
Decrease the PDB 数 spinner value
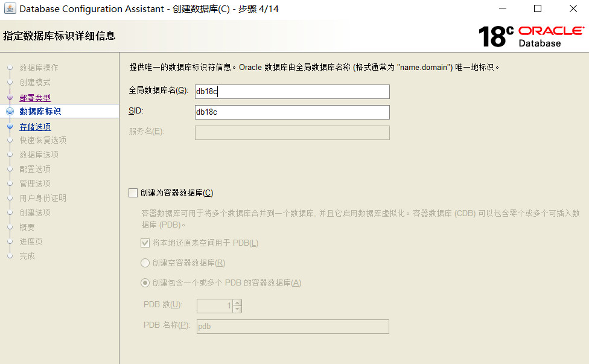pos(237,309)
